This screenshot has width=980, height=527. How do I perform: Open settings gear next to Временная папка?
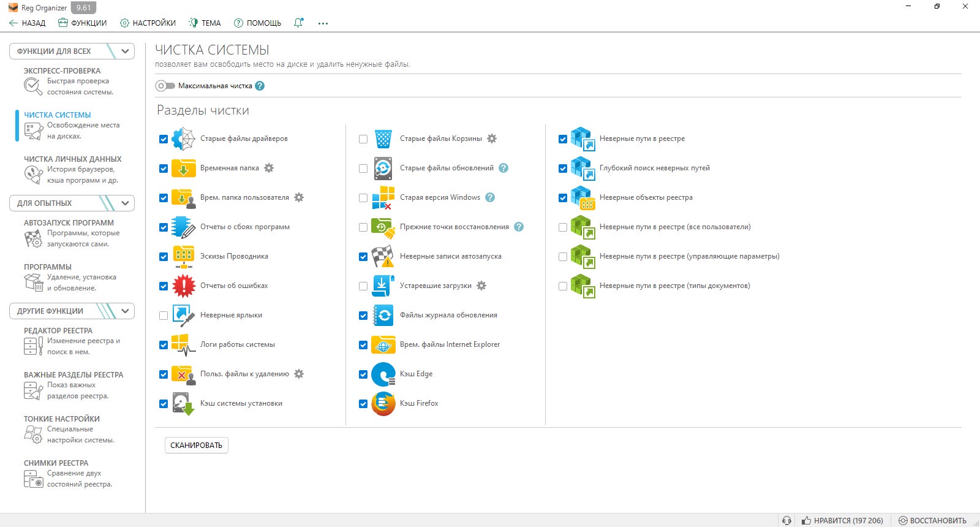point(269,168)
